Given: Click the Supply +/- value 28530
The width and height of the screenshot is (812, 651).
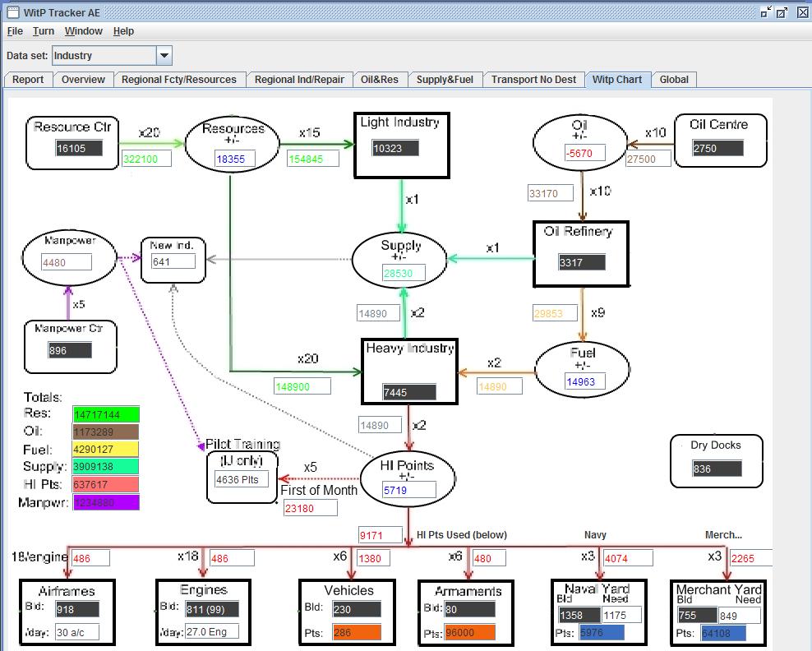Looking at the screenshot, I should pos(404,273).
